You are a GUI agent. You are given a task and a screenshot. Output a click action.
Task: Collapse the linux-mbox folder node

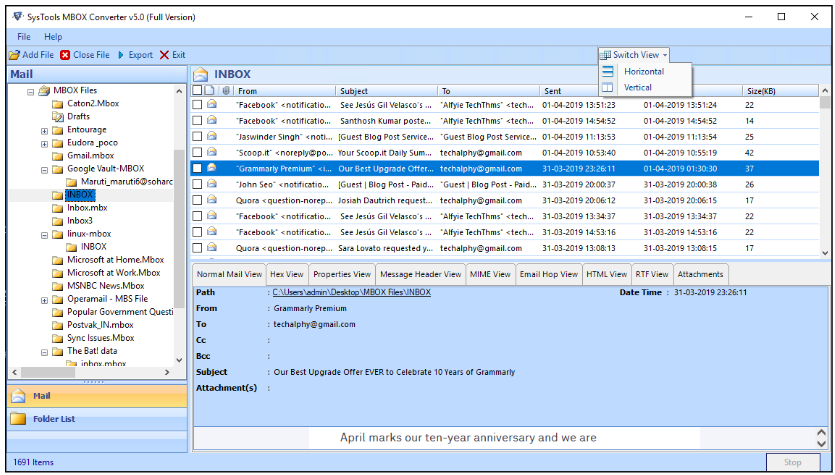(x=45, y=235)
